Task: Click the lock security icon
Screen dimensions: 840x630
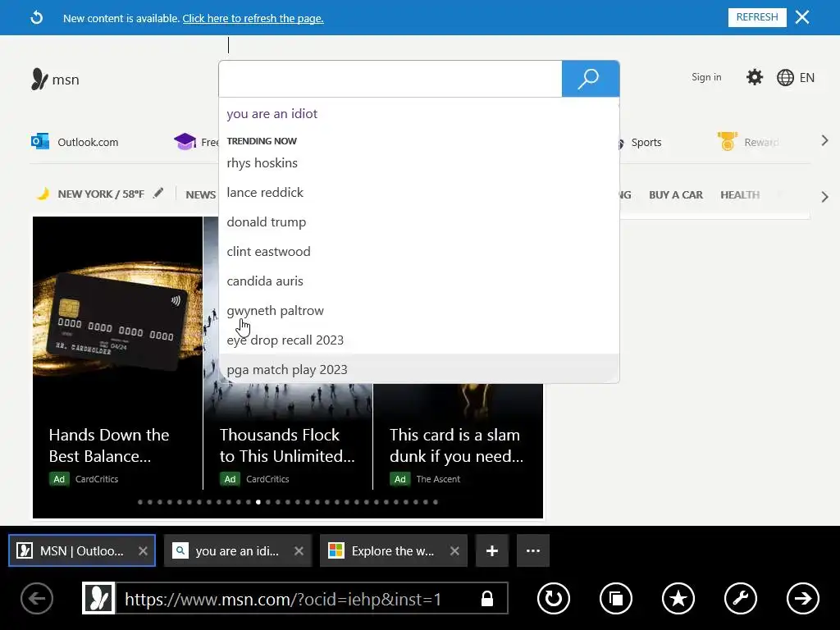Action: coord(487,598)
